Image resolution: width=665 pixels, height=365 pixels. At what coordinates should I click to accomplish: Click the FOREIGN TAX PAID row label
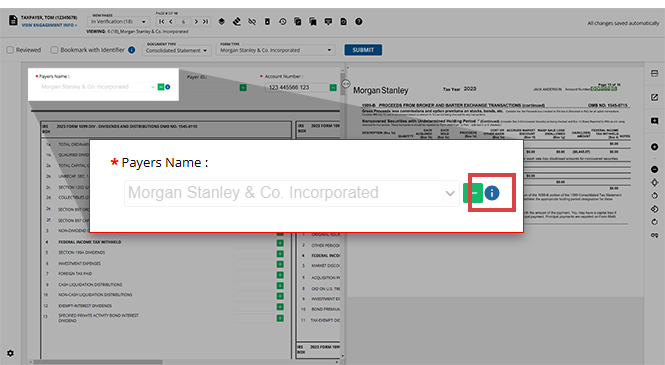(x=75, y=274)
